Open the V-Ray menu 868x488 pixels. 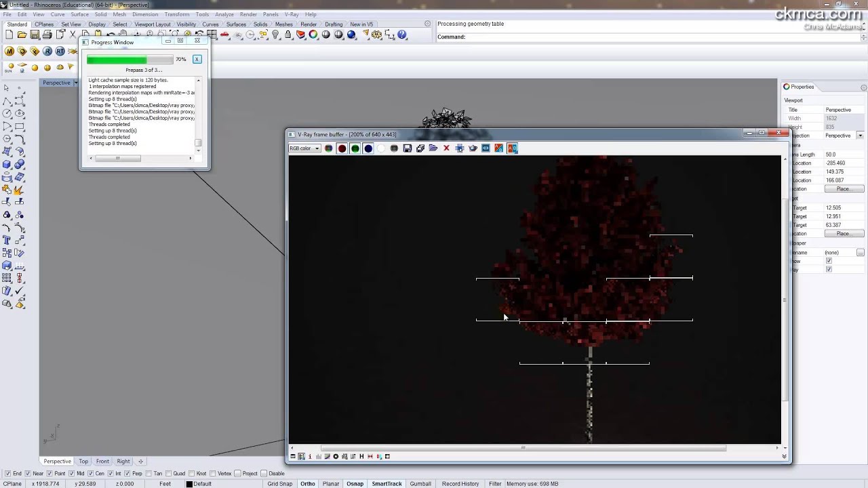tap(292, 14)
